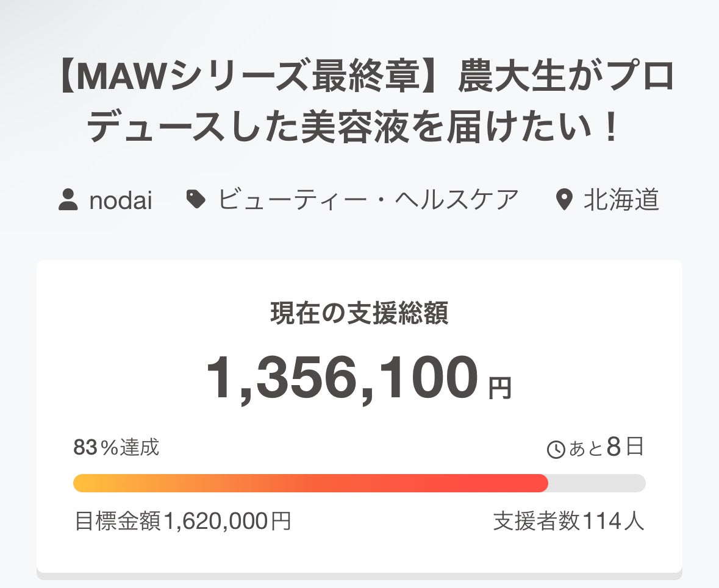Select the 北海道 location link

click(x=621, y=200)
